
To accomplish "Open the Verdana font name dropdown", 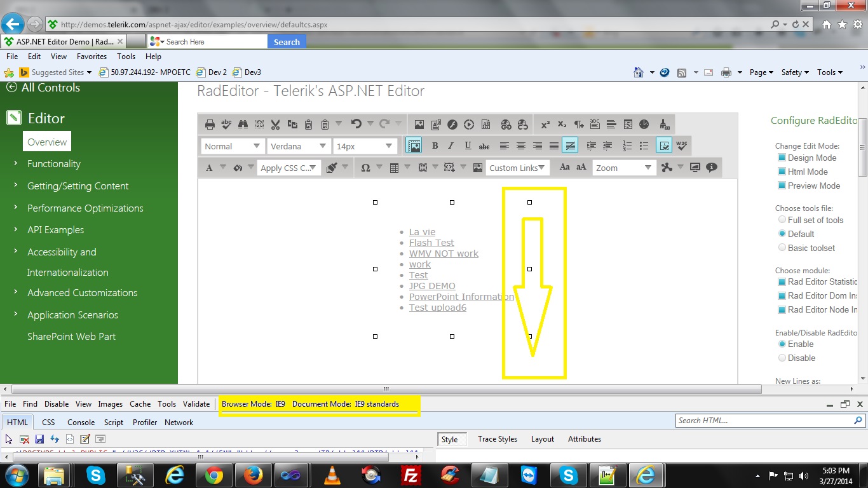I will point(299,146).
